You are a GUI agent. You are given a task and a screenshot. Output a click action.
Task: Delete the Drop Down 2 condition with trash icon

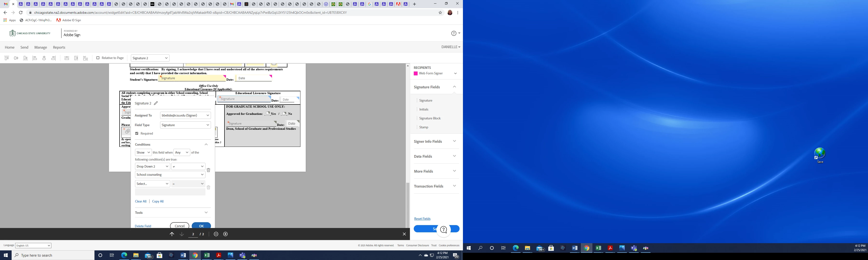[x=208, y=170]
